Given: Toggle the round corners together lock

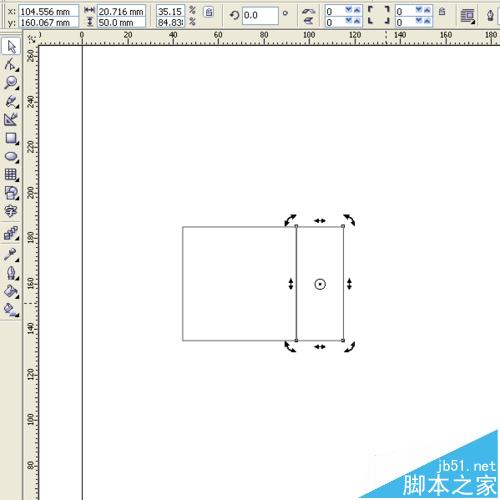Looking at the screenshot, I should tap(442, 12).
